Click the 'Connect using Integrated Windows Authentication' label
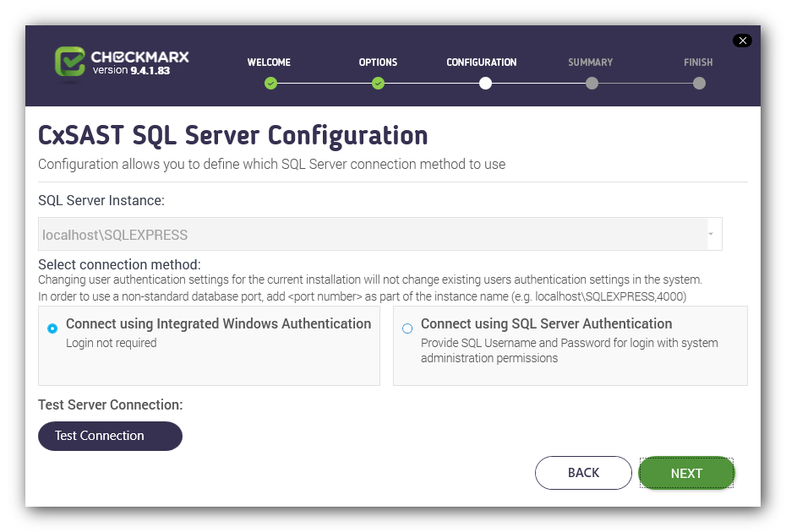The height and width of the screenshot is (532, 786). pos(219,323)
